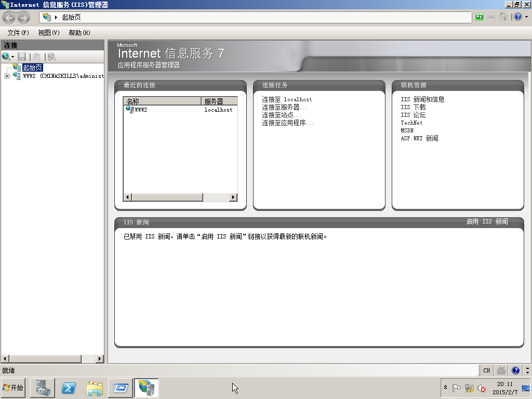Screen dimensions: 532x399
Task: Click the CH language indicator
Action: click(x=486, y=370)
